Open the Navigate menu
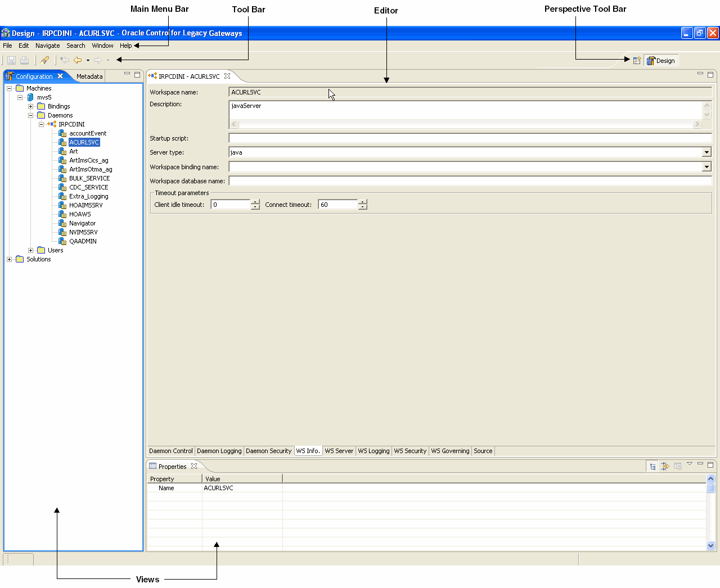 click(47, 46)
